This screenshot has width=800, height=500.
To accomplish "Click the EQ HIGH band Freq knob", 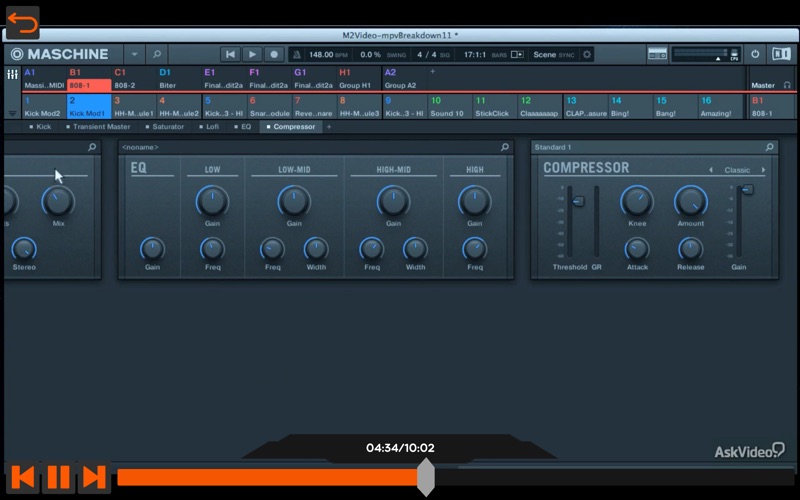I will pos(474,249).
